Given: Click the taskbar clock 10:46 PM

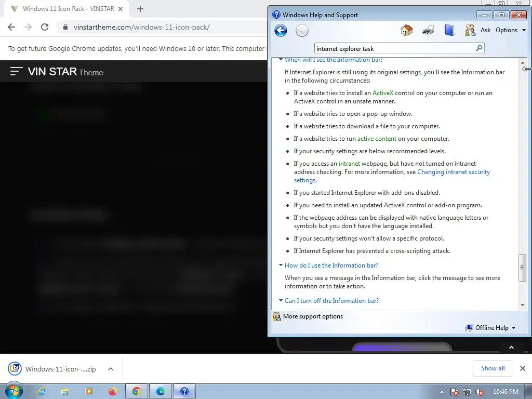Looking at the screenshot, I should tap(506, 392).
